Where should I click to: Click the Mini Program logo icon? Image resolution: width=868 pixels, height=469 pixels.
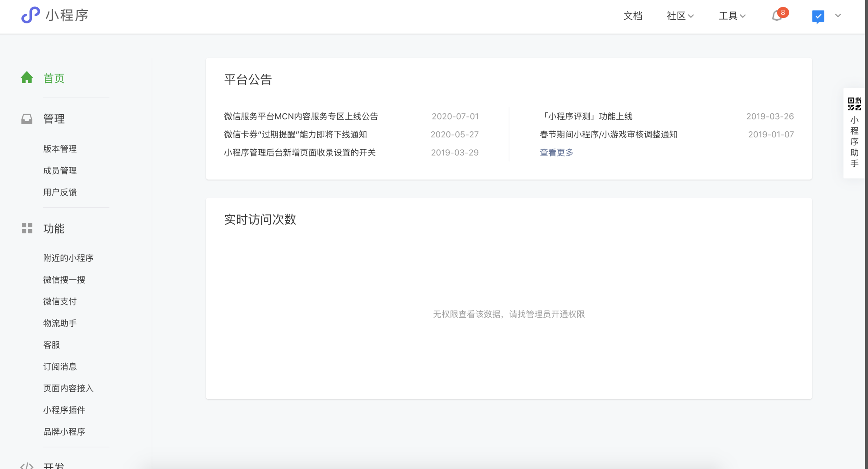tap(30, 15)
